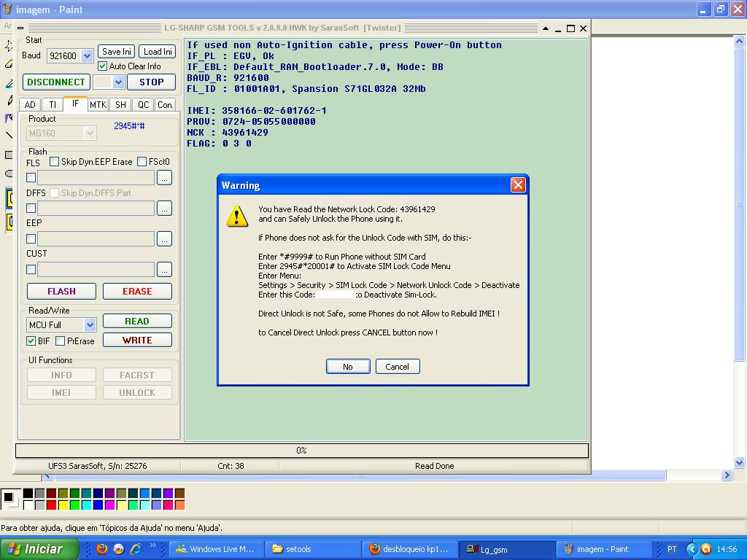Select the Pick Color tool in Paint
The width and height of the screenshot is (747, 560).
tap(9, 83)
